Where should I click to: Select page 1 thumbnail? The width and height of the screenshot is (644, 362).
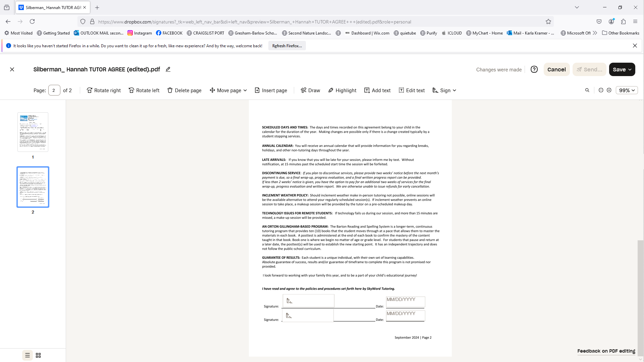pyautogui.click(x=33, y=132)
